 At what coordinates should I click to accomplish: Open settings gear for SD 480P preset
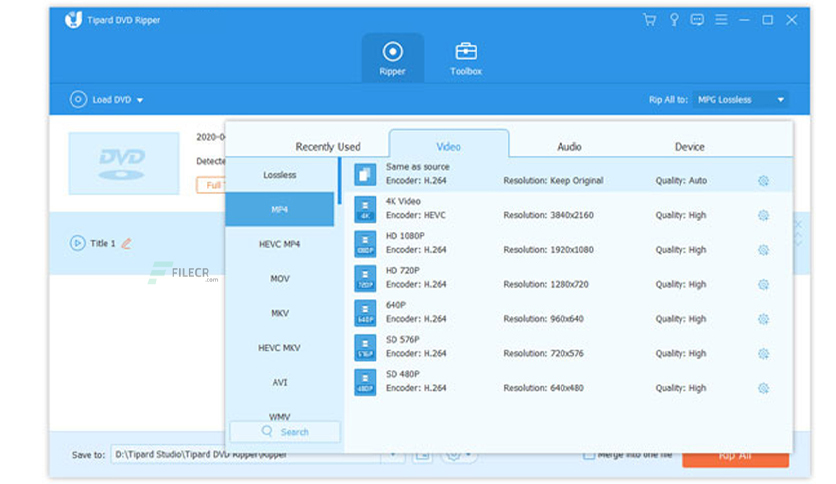point(763,388)
